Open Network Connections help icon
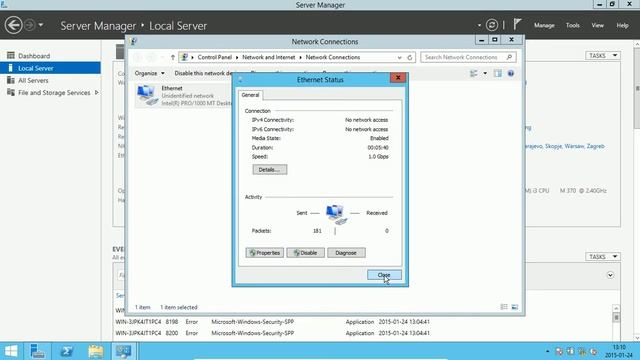This screenshot has height=360, width=640. tap(511, 73)
